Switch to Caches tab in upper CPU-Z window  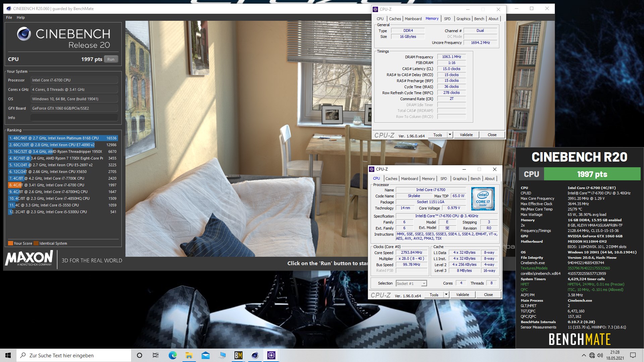coord(395,19)
